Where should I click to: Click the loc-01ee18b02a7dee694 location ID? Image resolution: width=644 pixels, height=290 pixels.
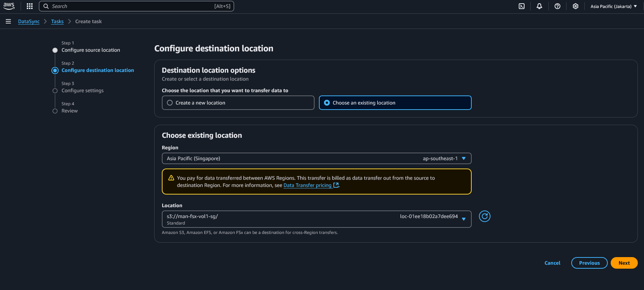(429, 216)
